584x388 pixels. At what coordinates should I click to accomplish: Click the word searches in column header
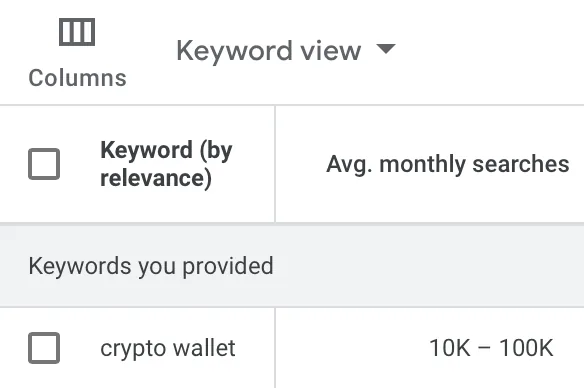point(521,164)
